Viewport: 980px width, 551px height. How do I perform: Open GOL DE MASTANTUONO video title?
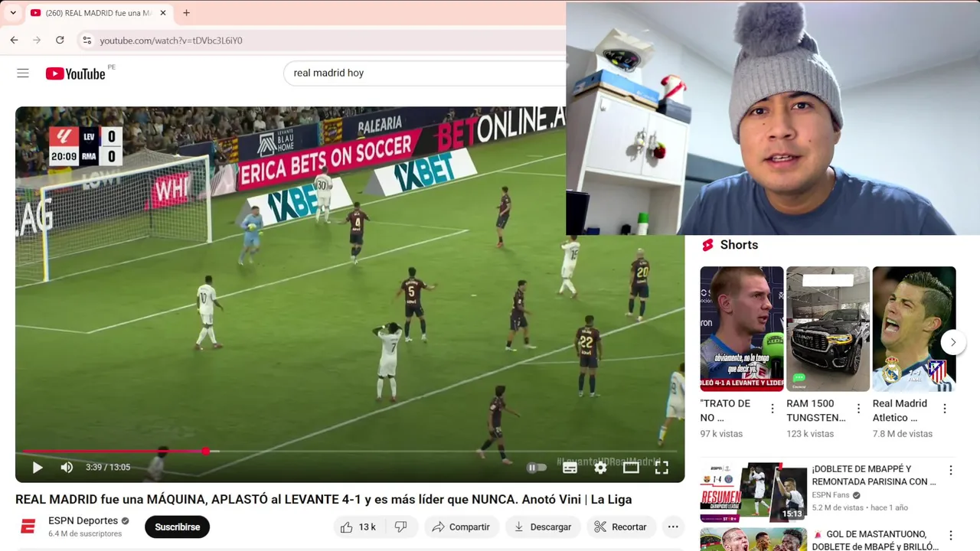pos(875,540)
